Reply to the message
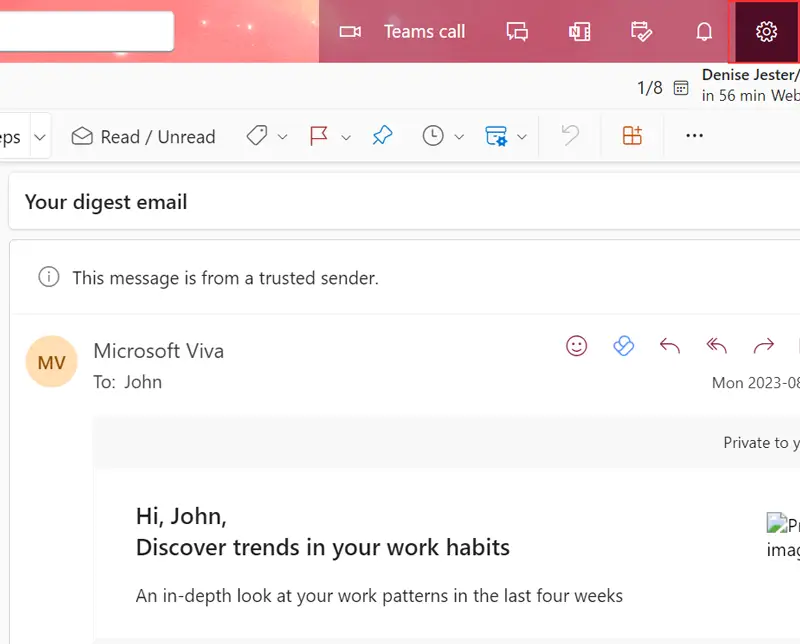Screen dimensions: 800x644 pyautogui.click(x=670, y=346)
